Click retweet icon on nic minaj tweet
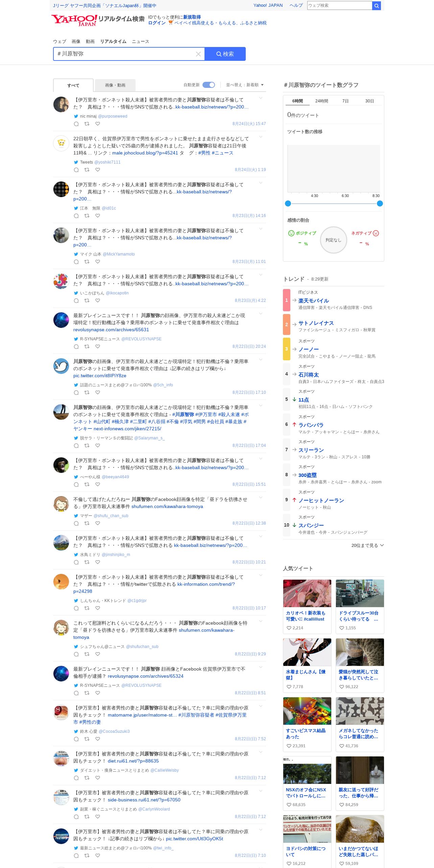Screen dimensions: 434x868 pyautogui.click(x=87, y=124)
